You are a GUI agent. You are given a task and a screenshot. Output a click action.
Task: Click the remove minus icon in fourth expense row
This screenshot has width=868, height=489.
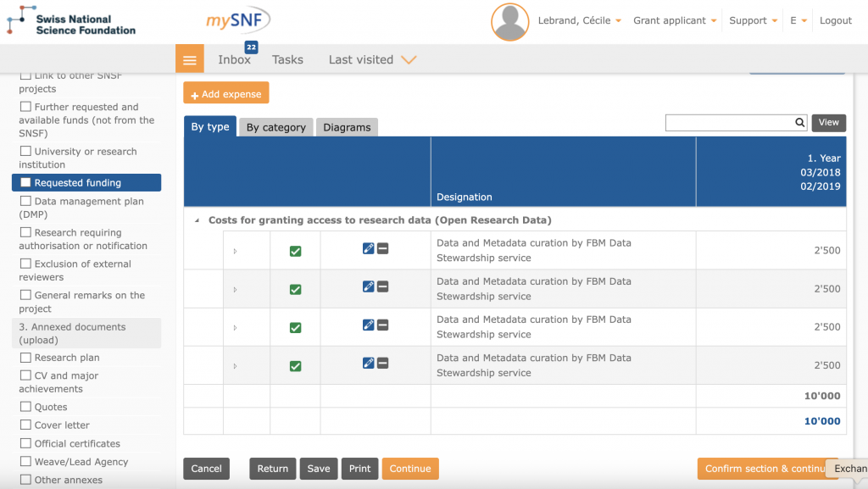point(383,363)
